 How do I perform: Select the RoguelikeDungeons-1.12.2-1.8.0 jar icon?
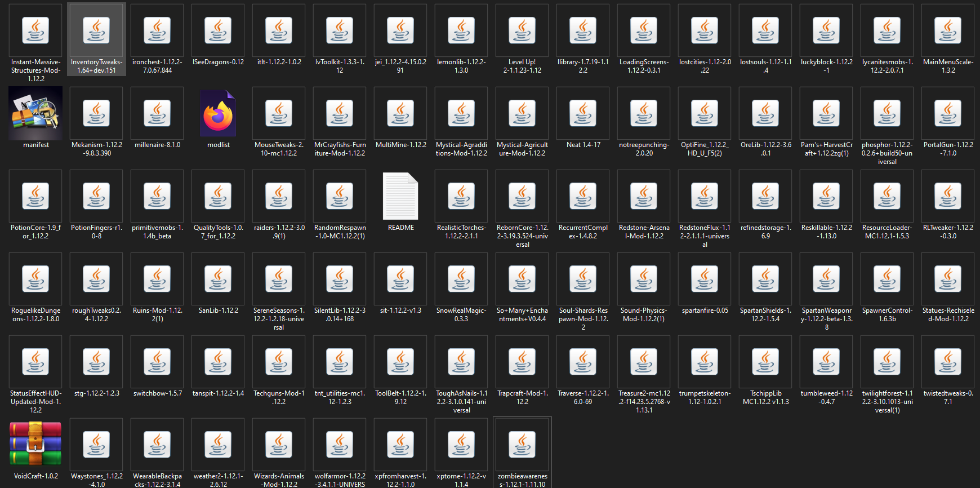(35, 279)
